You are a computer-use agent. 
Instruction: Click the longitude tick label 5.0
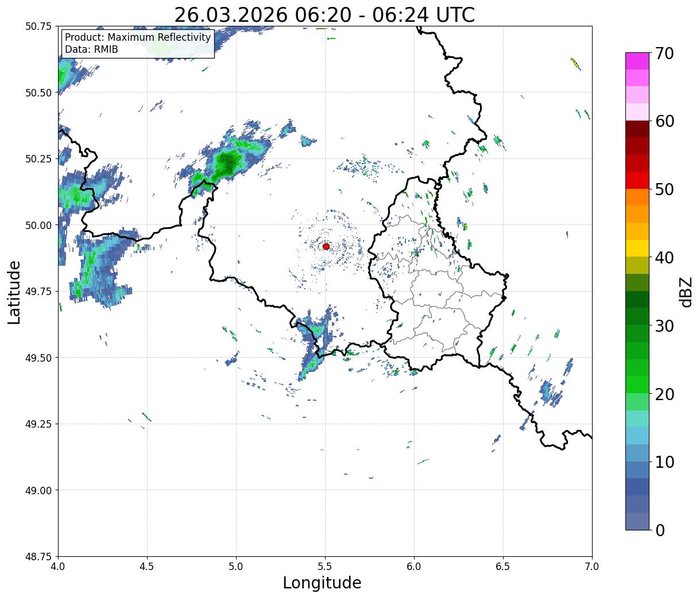(x=236, y=567)
